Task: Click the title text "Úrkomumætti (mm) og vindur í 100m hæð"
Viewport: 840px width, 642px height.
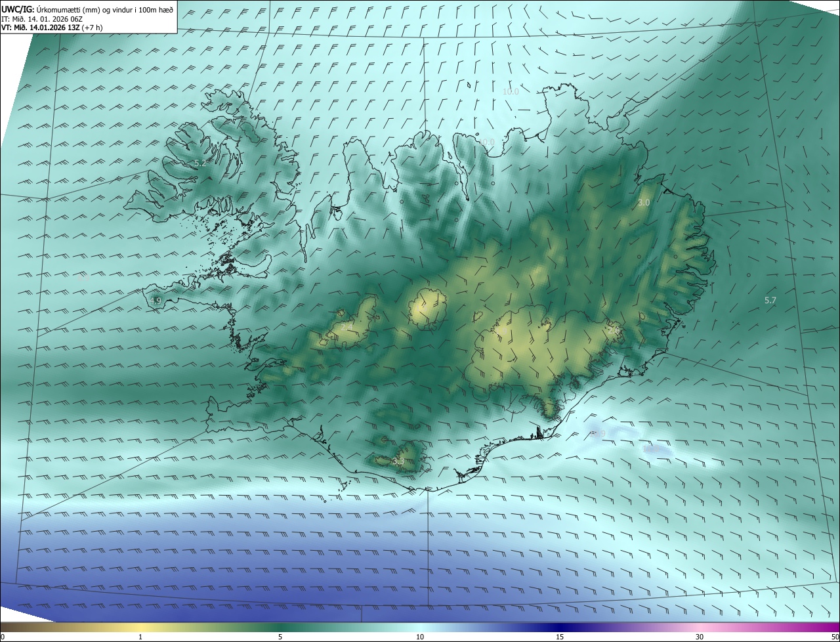Action: [105, 9]
